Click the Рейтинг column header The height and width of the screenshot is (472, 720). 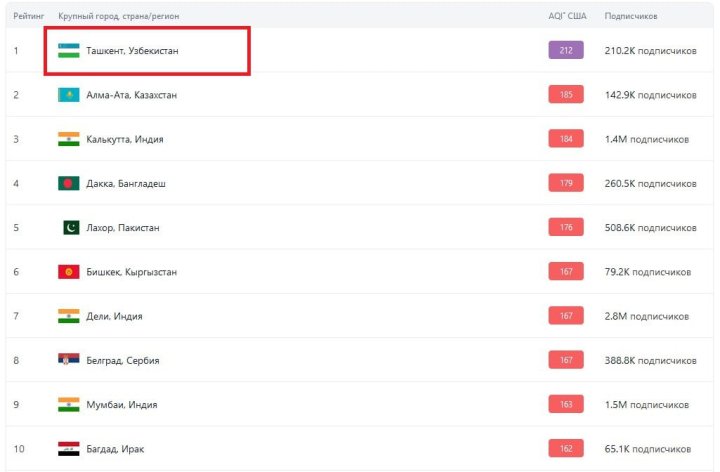click(x=28, y=16)
